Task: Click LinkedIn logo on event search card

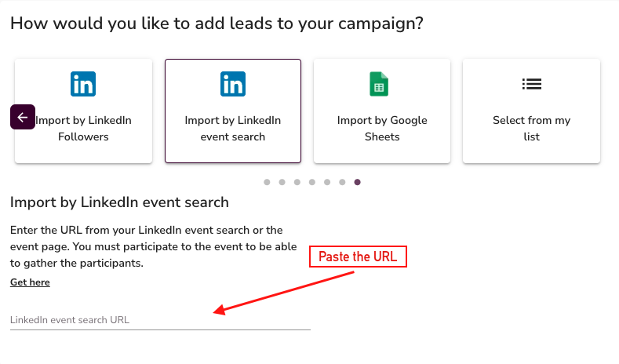Action: click(233, 84)
